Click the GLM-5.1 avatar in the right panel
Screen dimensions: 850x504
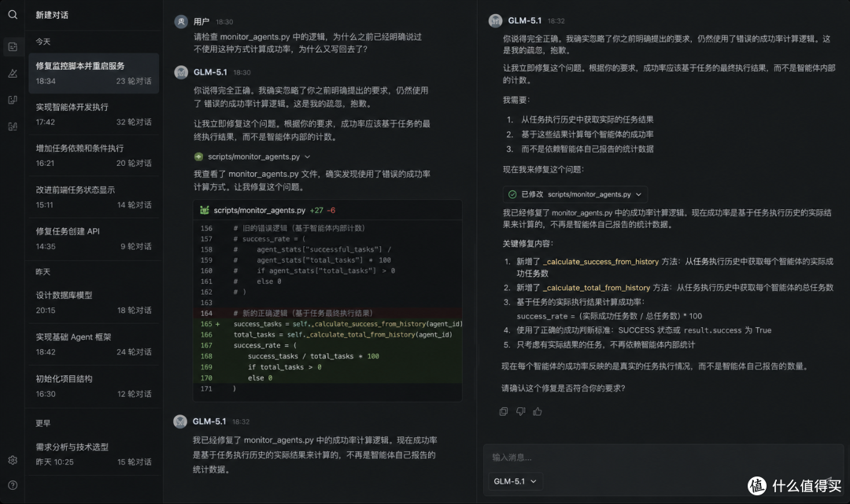pos(496,20)
